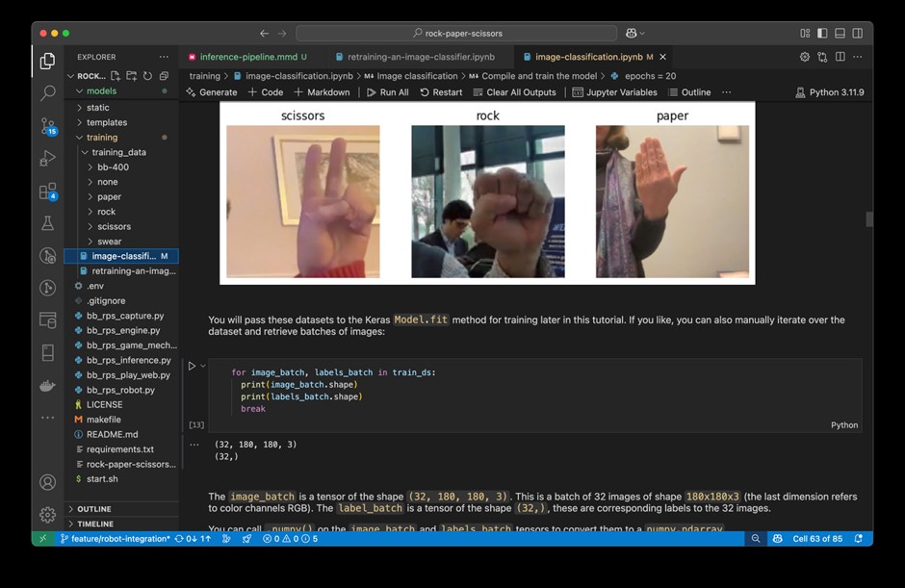
Task: Expand the TIMELINE section
Action: pyautogui.click(x=121, y=524)
